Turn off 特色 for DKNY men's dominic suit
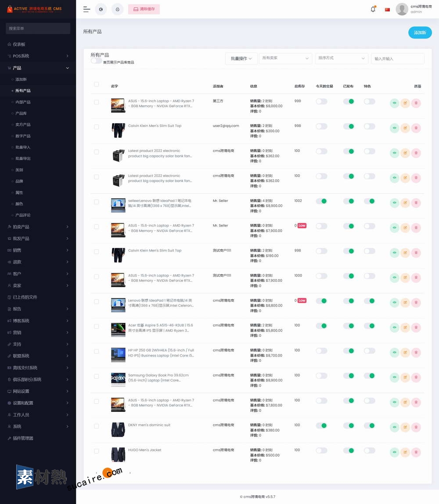This screenshot has height=504, width=439. [370, 425]
